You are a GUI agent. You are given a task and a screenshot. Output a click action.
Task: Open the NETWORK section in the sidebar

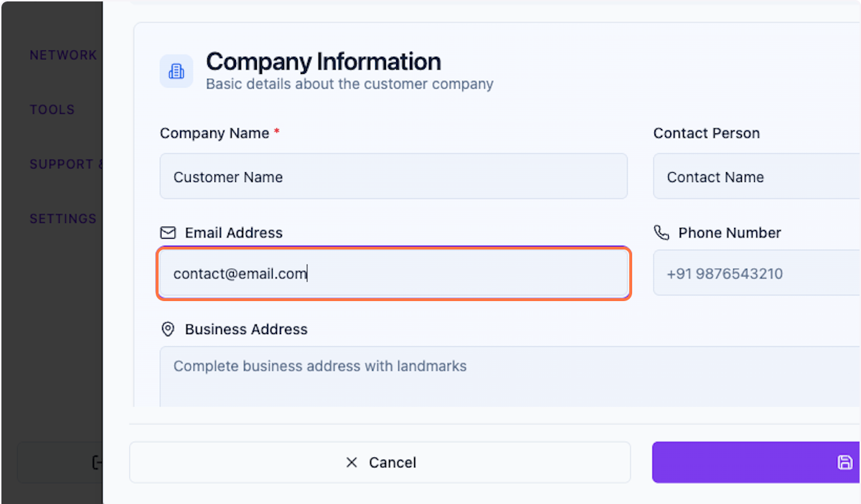(63, 54)
